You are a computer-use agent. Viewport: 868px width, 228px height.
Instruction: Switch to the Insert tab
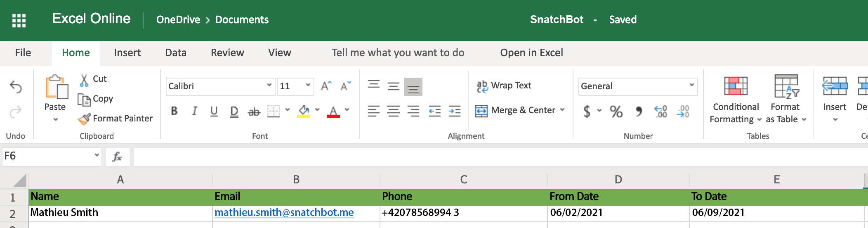coord(127,53)
